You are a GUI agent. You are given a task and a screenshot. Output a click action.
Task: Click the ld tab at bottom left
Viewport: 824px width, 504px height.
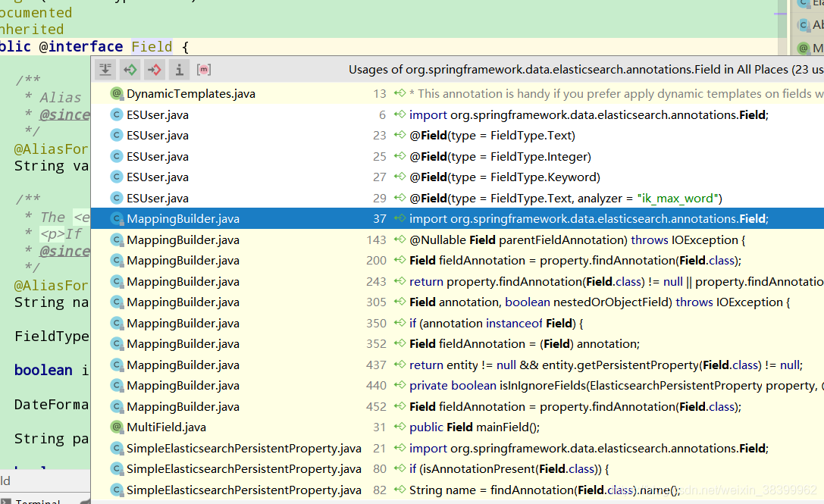[8, 481]
